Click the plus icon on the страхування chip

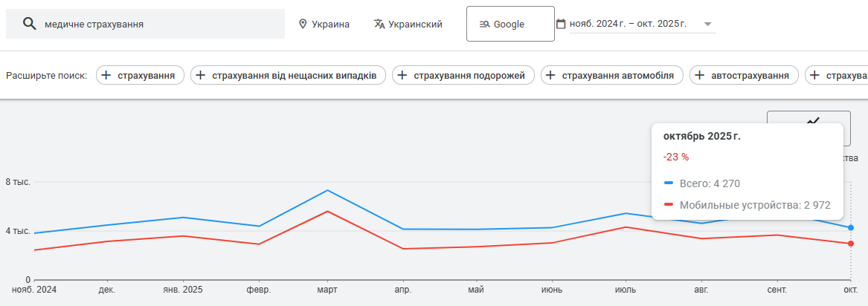(x=106, y=75)
